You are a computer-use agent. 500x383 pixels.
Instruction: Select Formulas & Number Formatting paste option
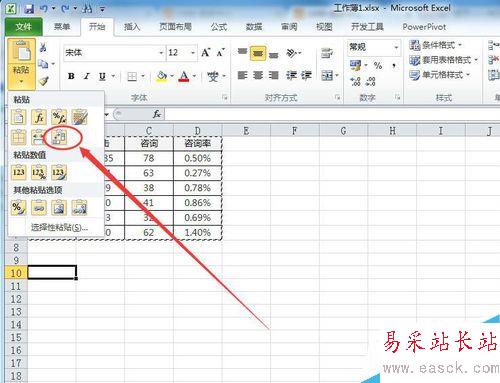coord(59,117)
